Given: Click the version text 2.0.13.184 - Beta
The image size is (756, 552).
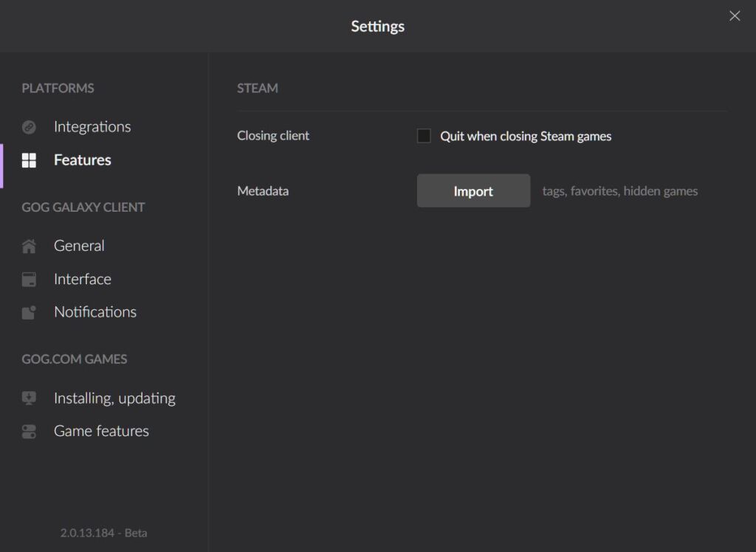Looking at the screenshot, I should coord(103,533).
